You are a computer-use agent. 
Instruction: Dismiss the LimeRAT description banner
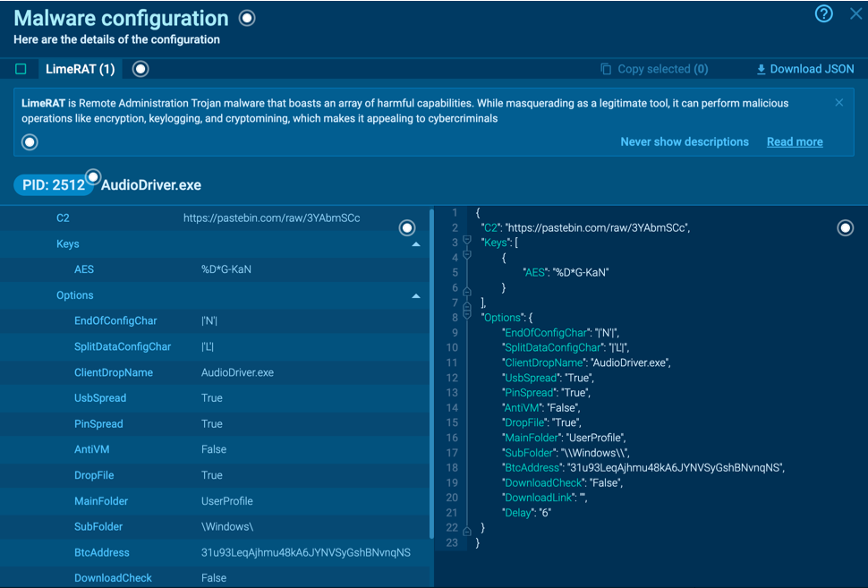click(838, 103)
